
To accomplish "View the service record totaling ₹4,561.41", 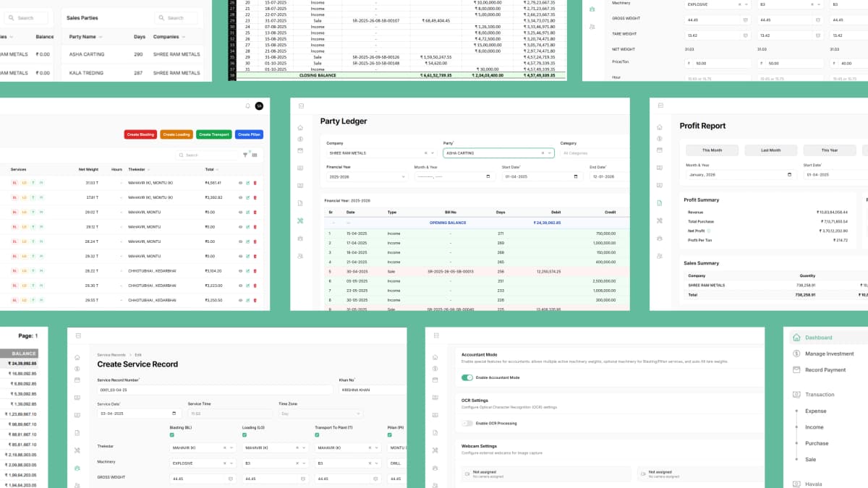I will point(240,183).
